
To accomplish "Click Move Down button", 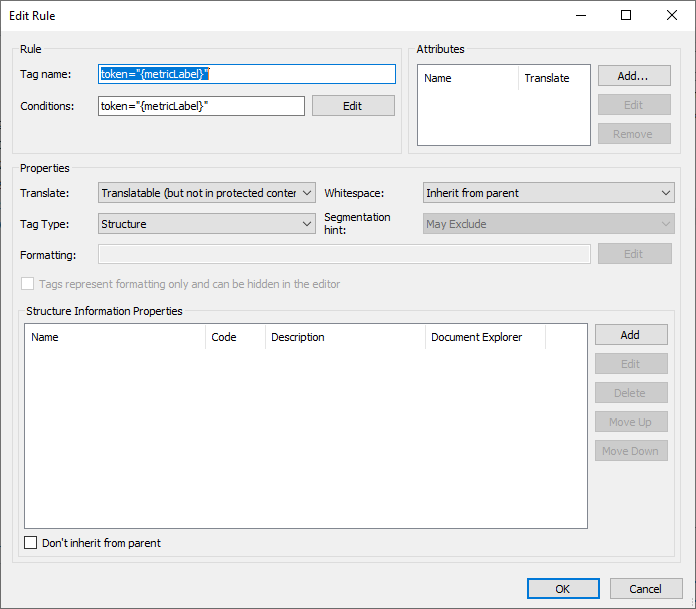I will click(x=631, y=451).
